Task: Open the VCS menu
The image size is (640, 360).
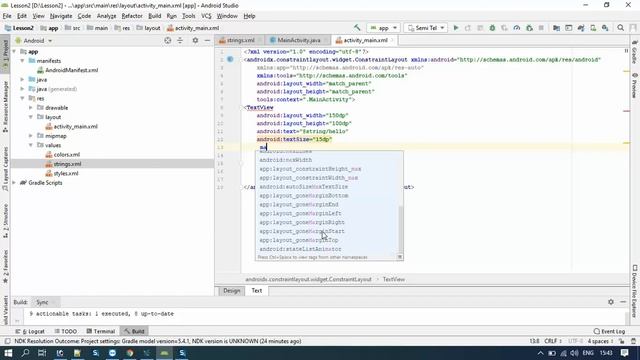Action: point(206,16)
